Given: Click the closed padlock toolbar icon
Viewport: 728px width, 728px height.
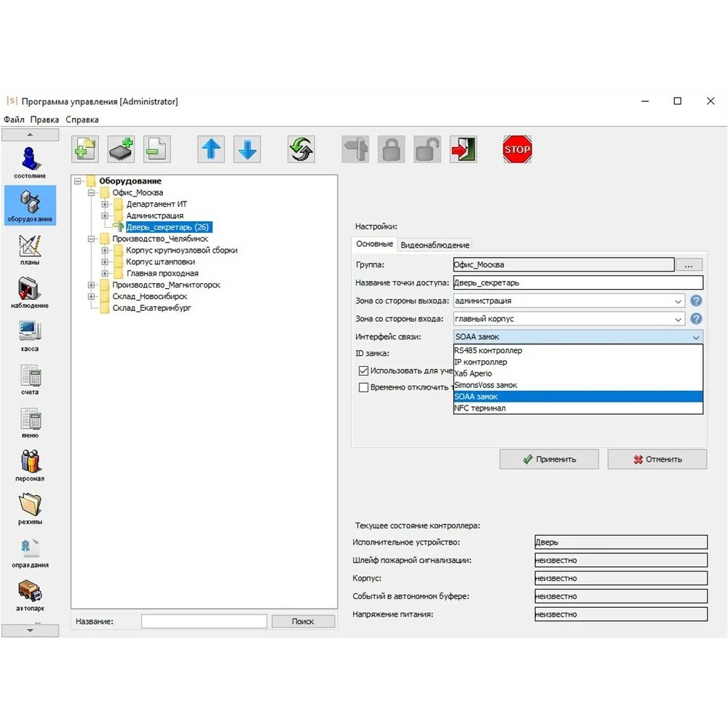Looking at the screenshot, I should point(392,149).
